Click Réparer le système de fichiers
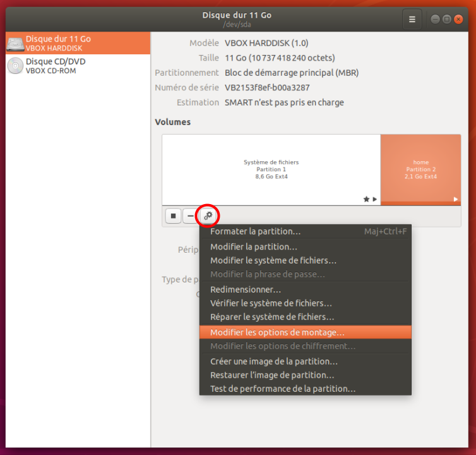The image size is (476, 455). (272, 317)
